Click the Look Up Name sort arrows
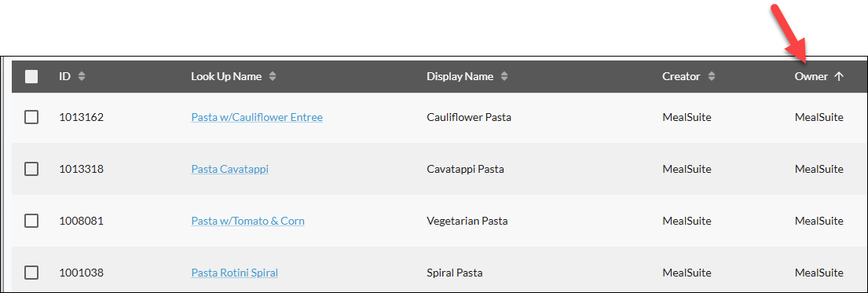The image size is (868, 293). click(x=273, y=77)
